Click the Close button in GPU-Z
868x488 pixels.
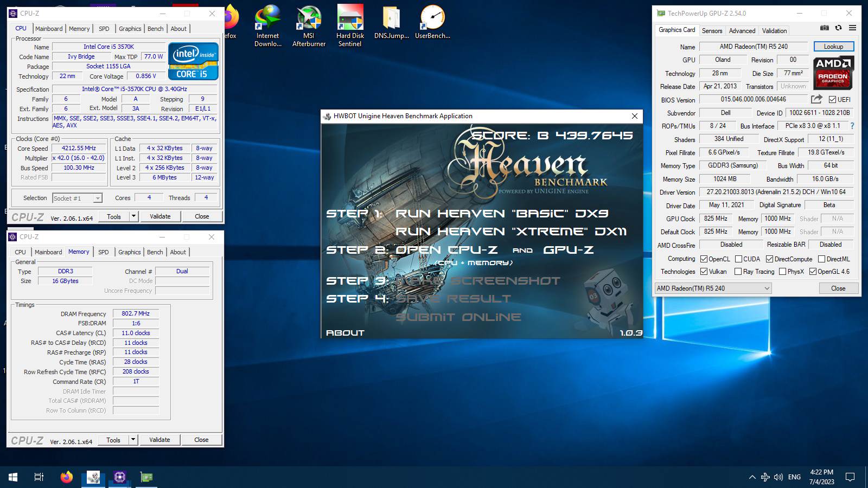[x=838, y=288]
